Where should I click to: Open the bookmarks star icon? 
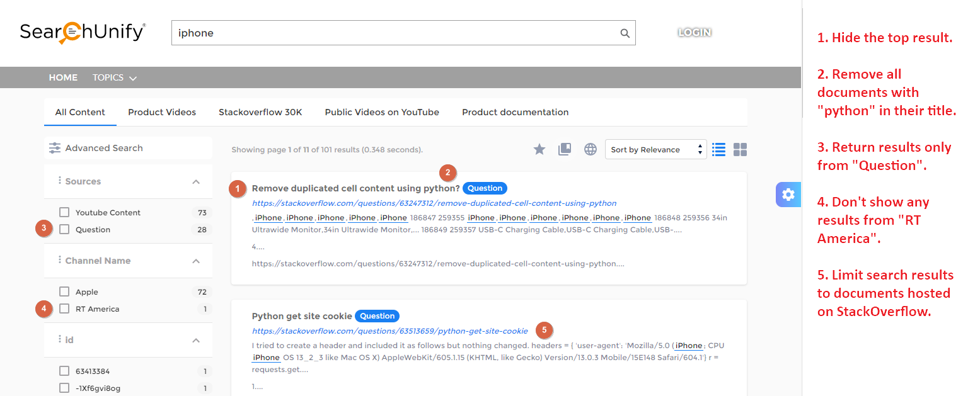coord(539,149)
